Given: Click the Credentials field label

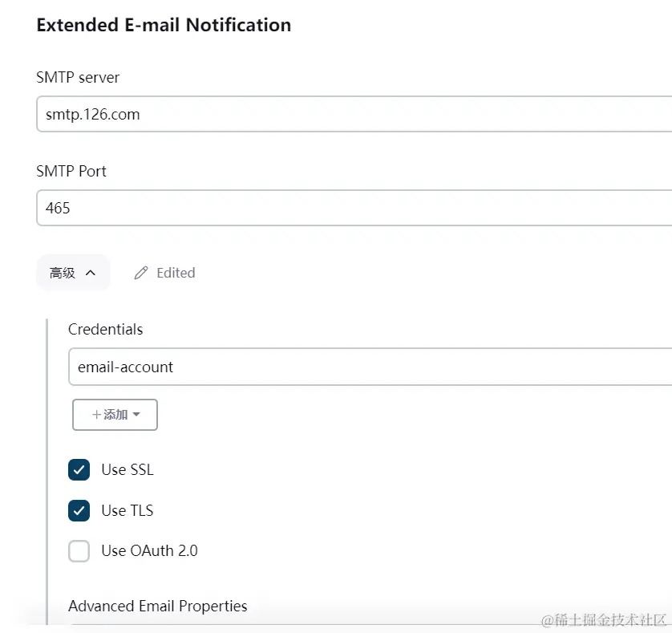Looking at the screenshot, I should click(x=106, y=329).
